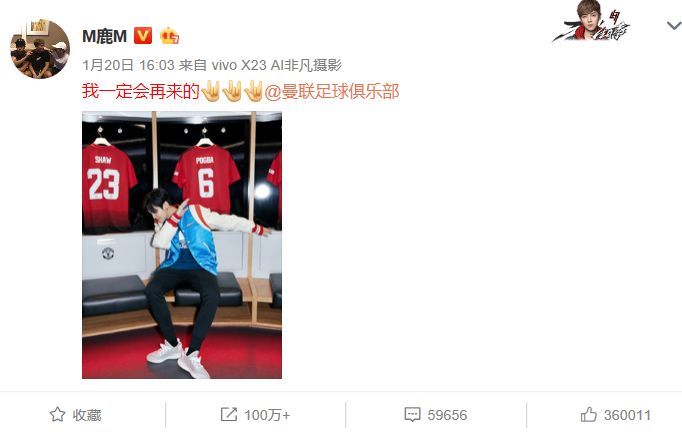Expand the post options chevron menu
The width and height of the screenshot is (682, 434).
point(674,26)
